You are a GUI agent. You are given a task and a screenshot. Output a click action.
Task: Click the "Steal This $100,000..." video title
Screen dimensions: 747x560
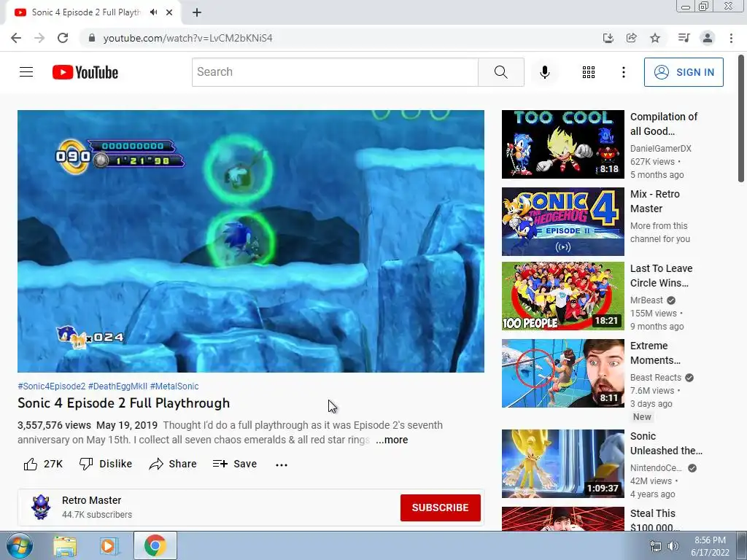[654, 521]
